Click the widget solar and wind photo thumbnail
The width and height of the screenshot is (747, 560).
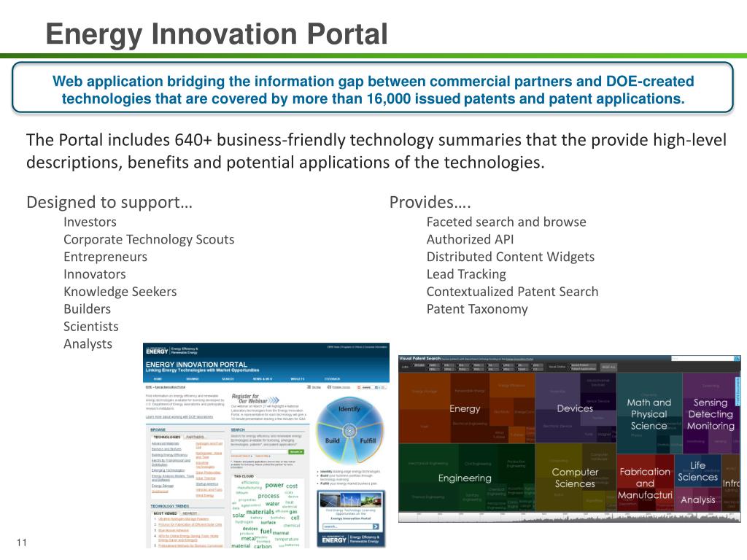351,500
